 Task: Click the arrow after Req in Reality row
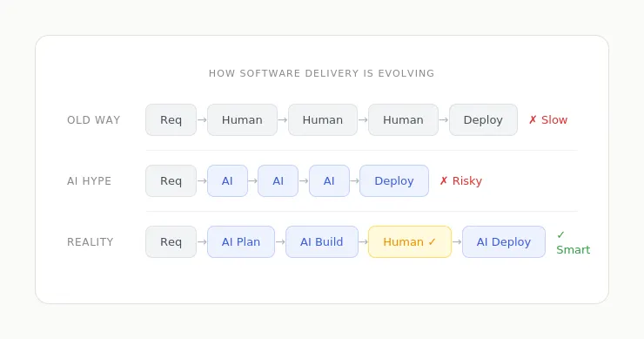(202, 242)
